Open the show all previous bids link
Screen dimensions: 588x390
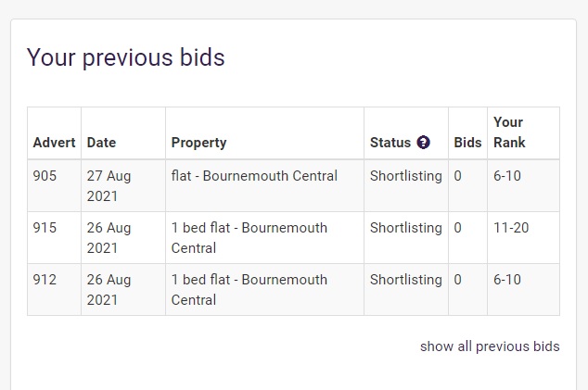490,346
